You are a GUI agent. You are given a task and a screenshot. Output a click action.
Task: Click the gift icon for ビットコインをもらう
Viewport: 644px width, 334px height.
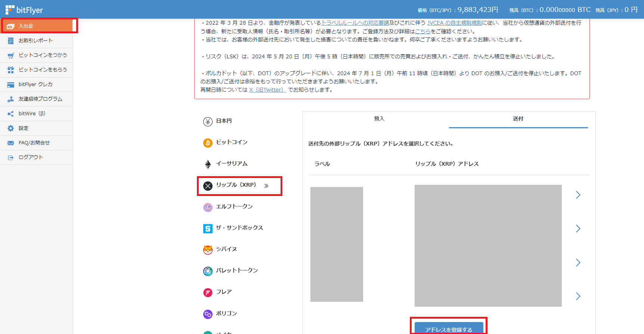pos(10,70)
